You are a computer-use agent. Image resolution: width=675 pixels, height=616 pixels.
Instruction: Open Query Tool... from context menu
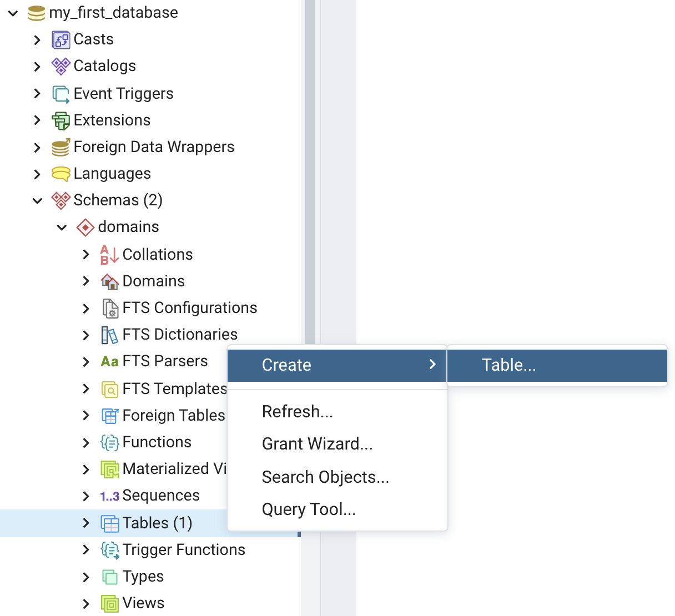(309, 509)
